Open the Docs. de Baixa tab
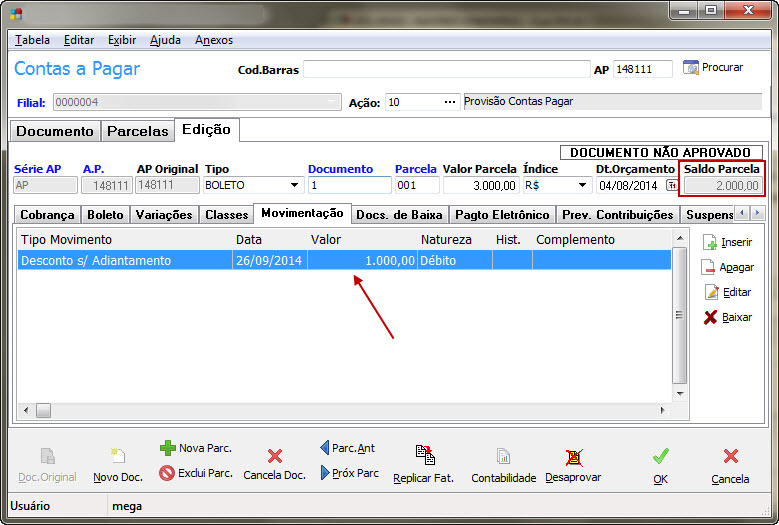Image resolution: width=779 pixels, height=525 pixels. (400, 214)
